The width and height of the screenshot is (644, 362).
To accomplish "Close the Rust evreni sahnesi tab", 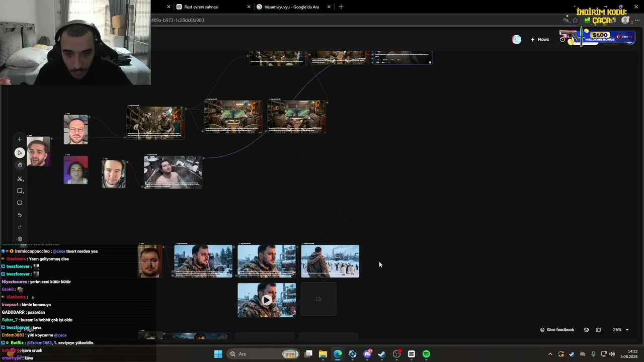I will (x=249, y=7).
